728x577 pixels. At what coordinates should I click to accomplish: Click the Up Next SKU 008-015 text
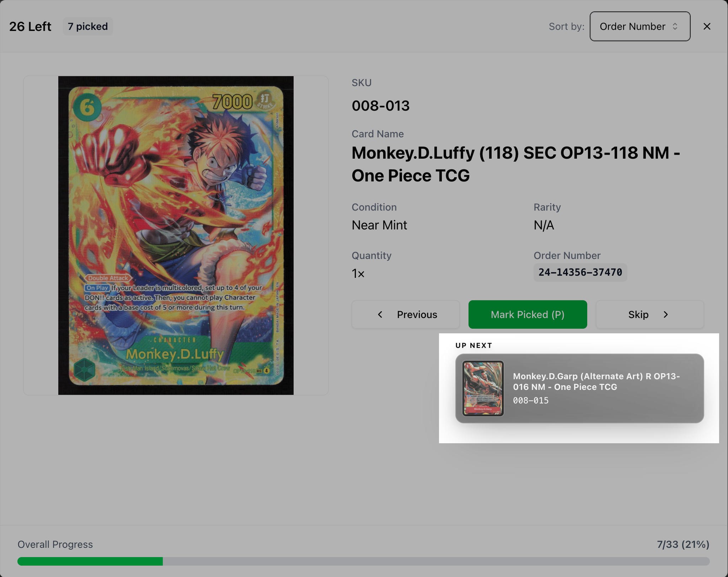click(x=531, y=401)
